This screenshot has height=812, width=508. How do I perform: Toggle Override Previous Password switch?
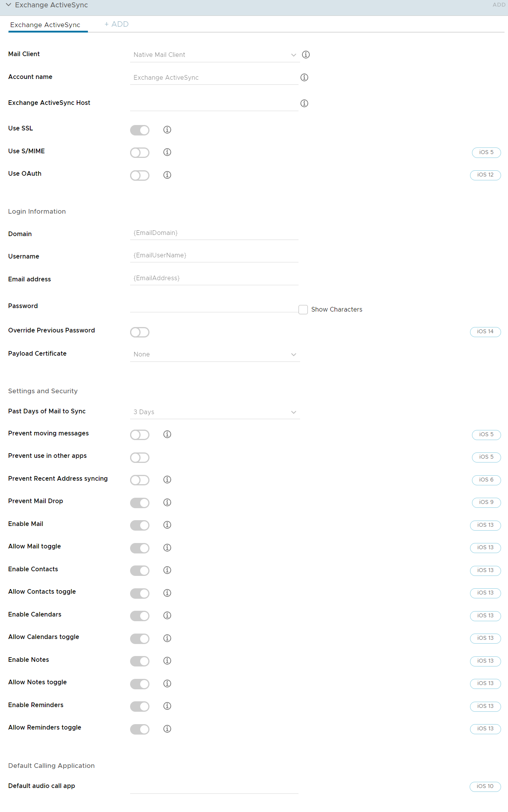140,332
